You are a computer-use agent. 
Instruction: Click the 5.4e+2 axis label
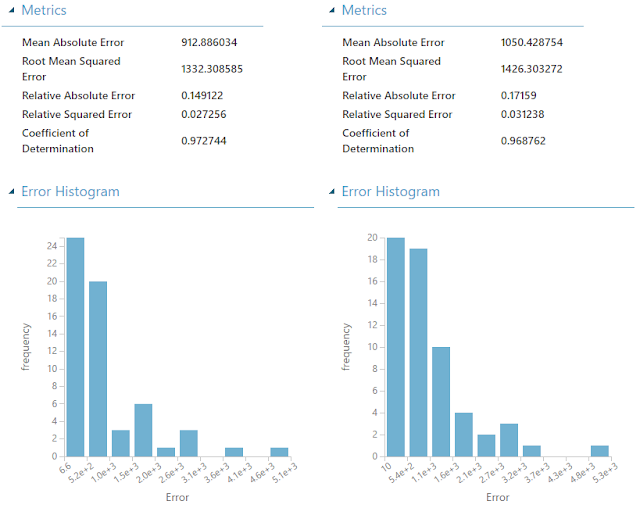coord(401,473)
